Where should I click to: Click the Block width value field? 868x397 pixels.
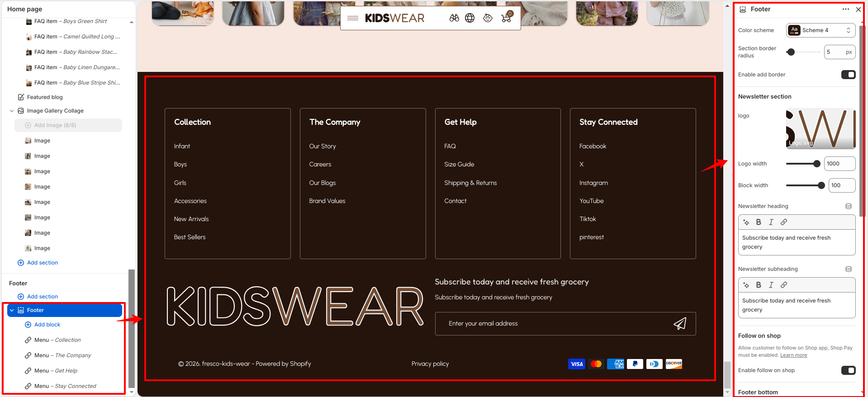click(842, 185)
